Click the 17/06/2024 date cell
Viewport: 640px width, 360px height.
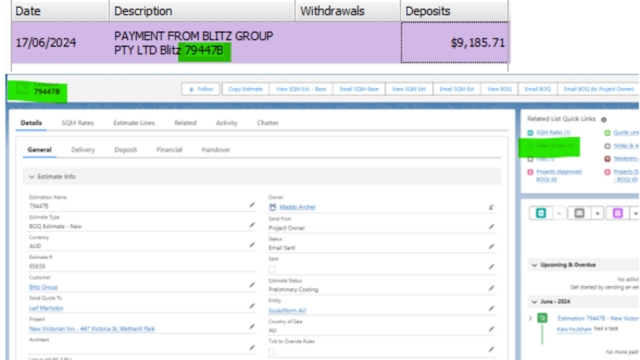pos(60,42)
